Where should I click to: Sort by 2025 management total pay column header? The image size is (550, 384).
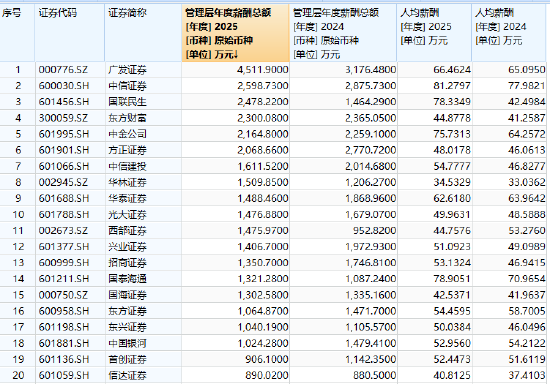coord(235,33)
